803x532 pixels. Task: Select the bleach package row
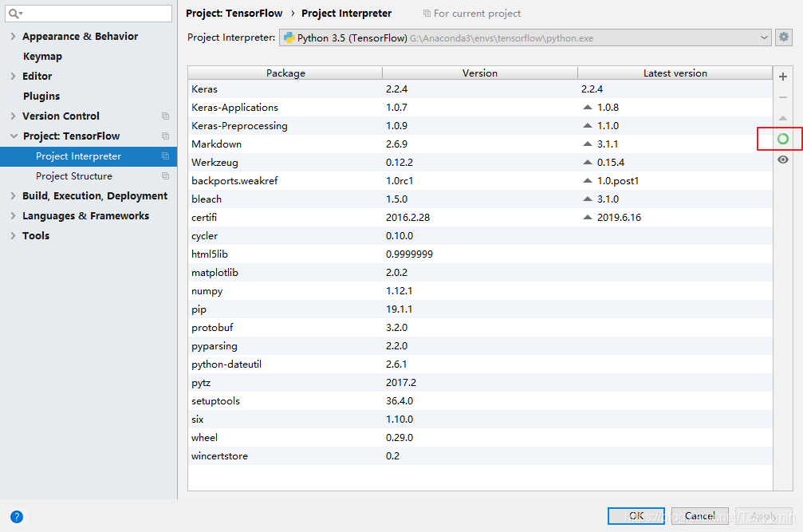point(480,199)
